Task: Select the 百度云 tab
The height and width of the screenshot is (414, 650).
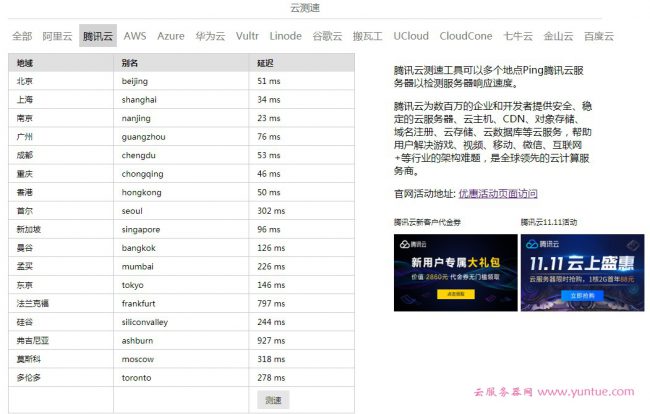Action: pyautogui.click(x=599, y=36)
